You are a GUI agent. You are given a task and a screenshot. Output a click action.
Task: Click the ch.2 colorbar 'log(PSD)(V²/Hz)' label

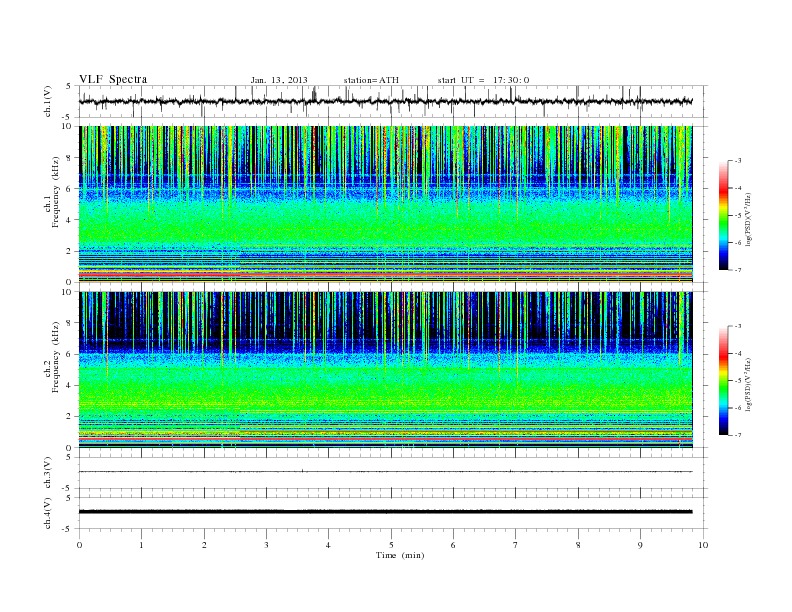click(x=749, y=384)
